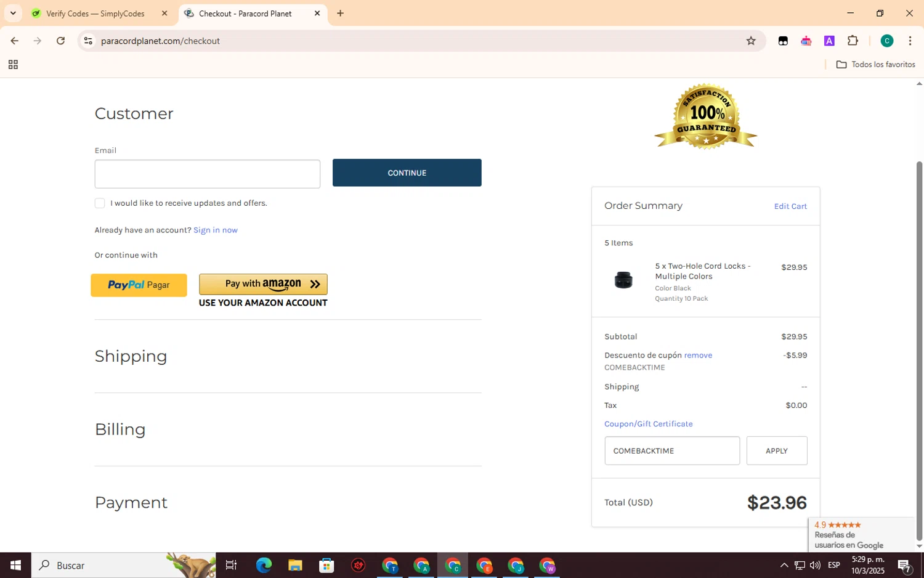Open Task View from the taskbar
924x578 pixels.
tap(232, 565)
